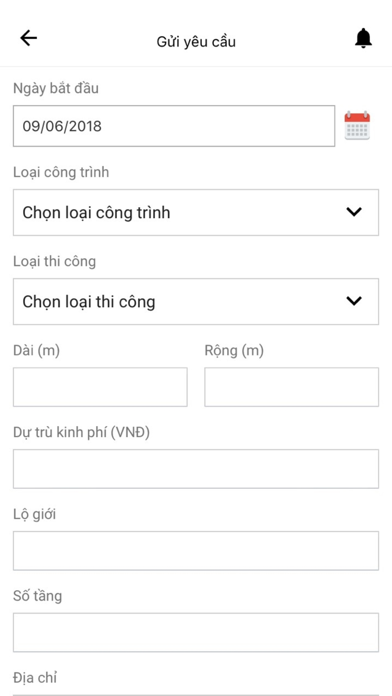The image size is (392, 696).
Task: Open notifications via the bell icon
Action: [363, 38]
